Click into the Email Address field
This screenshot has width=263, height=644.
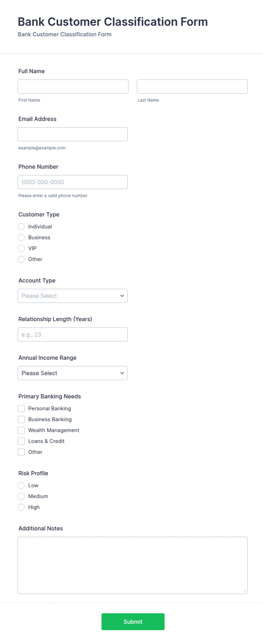73,134
